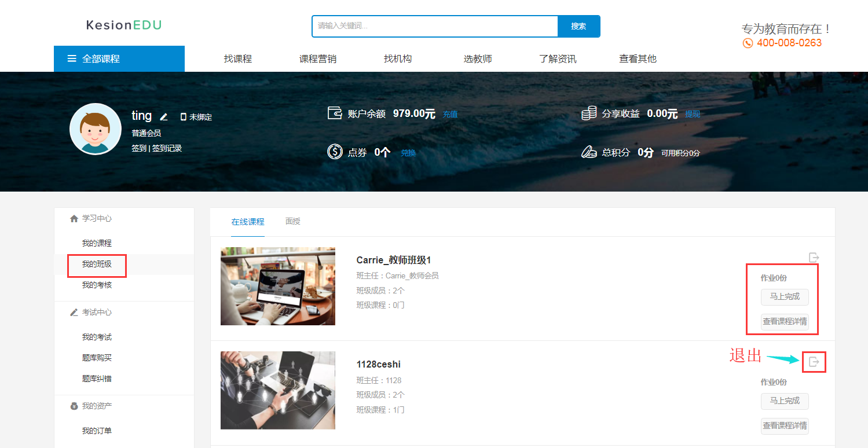The height and width of the screenshot is (448, 868).
Task: Click 马上完成 for Carrie_教师班级1
Action: [x=784, y=296]
